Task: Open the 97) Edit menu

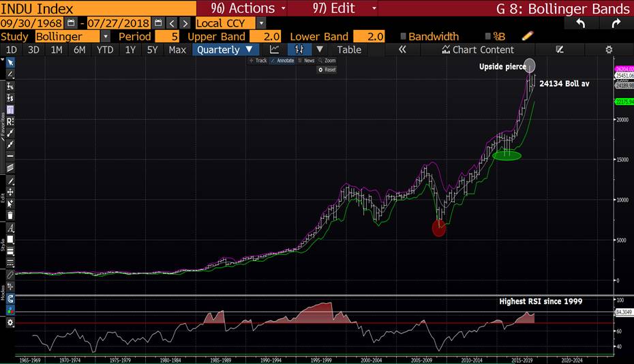Action: pos(344,8)
